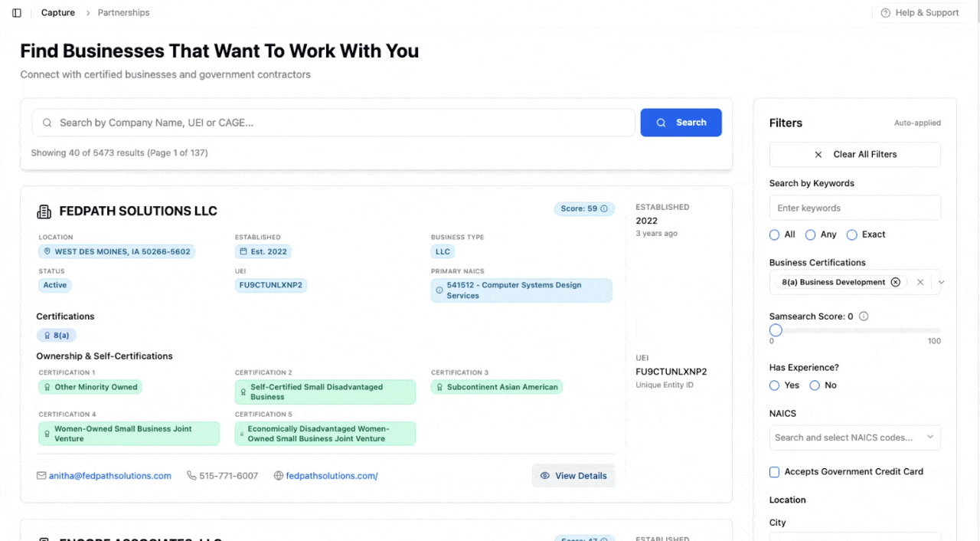Click the Enter keywords input field

pyautogui.click(x=854, y=208)
